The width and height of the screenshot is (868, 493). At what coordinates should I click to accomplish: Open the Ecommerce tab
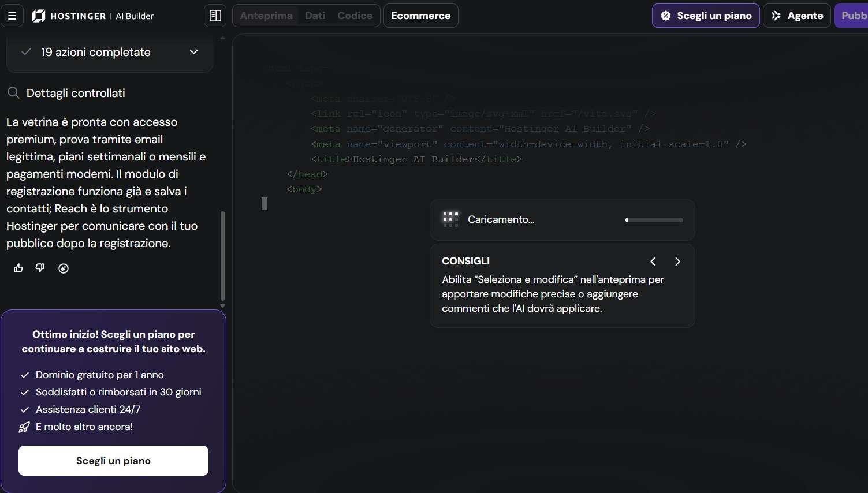pos(421,16)
